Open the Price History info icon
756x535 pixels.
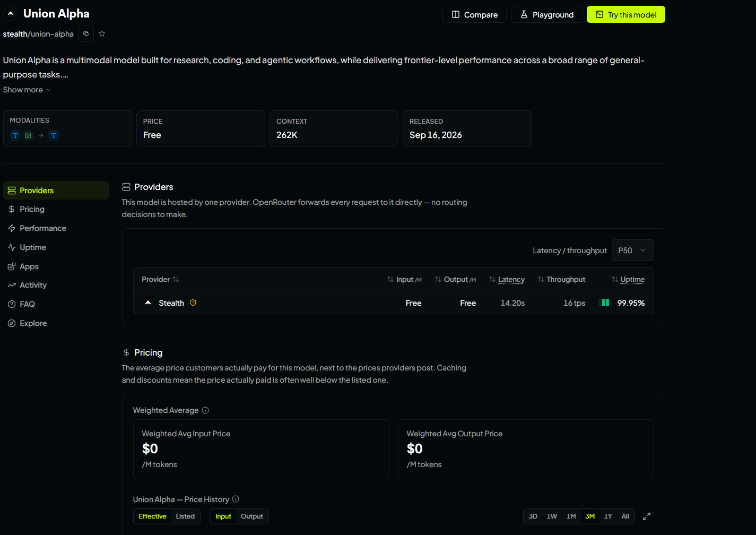click(236, 499)
